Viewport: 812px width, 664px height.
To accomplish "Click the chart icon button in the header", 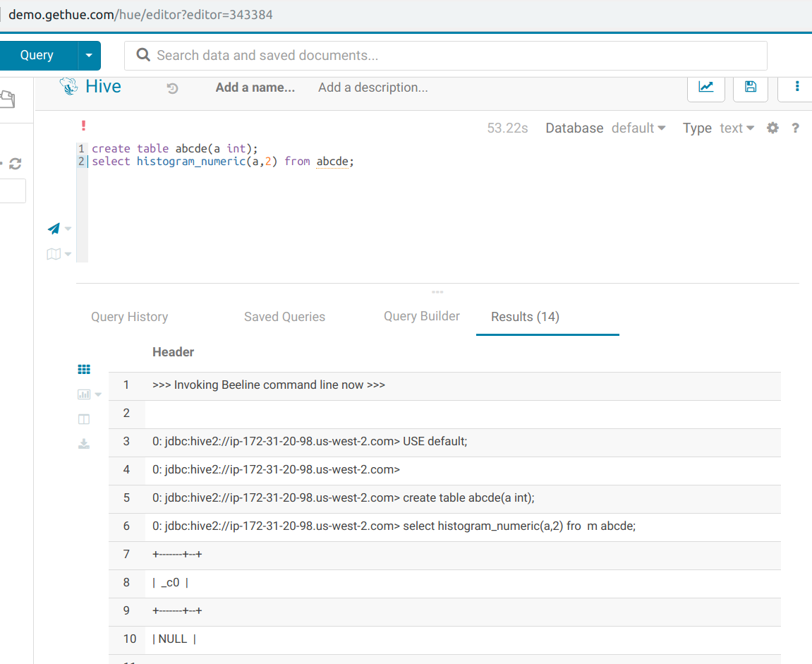I will (x=706, y=87).
